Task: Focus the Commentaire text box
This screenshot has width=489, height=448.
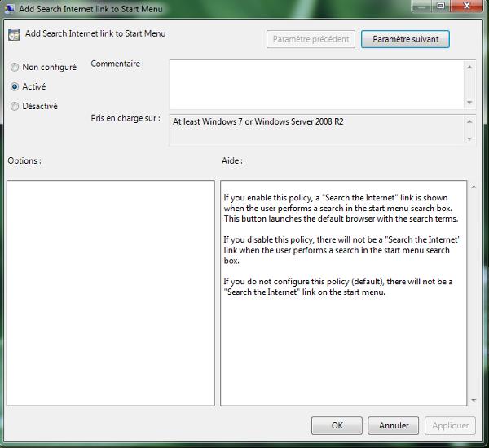Action: tap(316, 85)
